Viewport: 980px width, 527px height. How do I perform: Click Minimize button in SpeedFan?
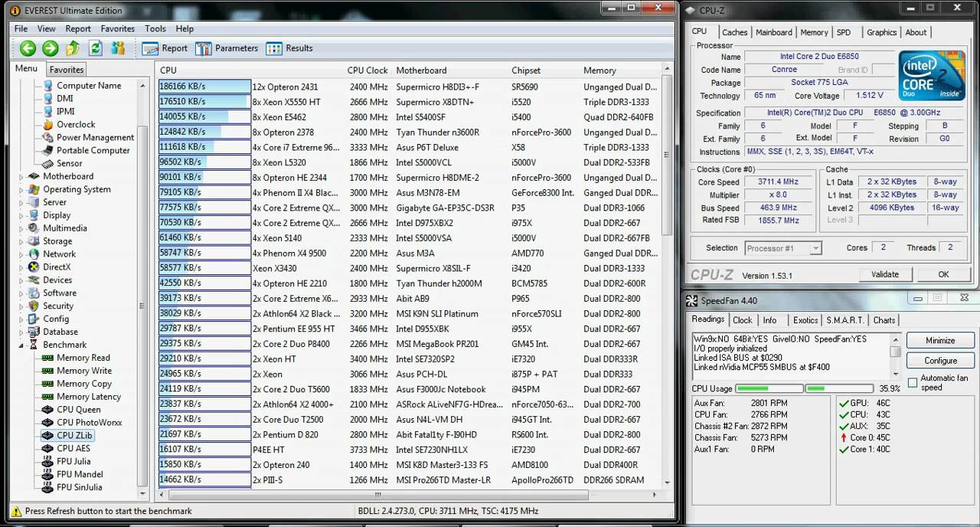pos(940,340)
